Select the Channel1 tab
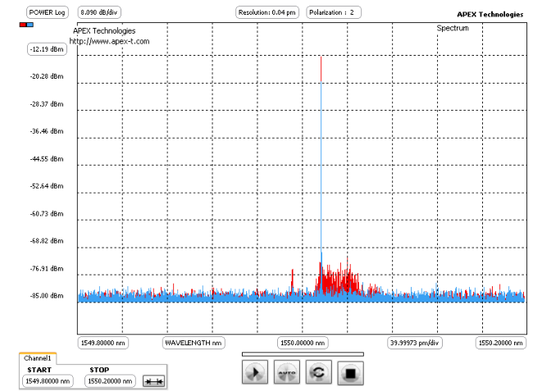 click(x=38, y=358)
